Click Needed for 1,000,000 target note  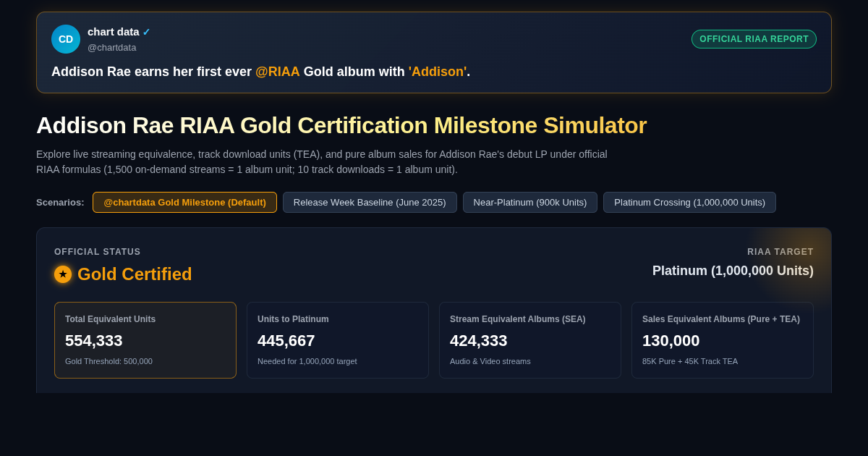click(307, 361)
